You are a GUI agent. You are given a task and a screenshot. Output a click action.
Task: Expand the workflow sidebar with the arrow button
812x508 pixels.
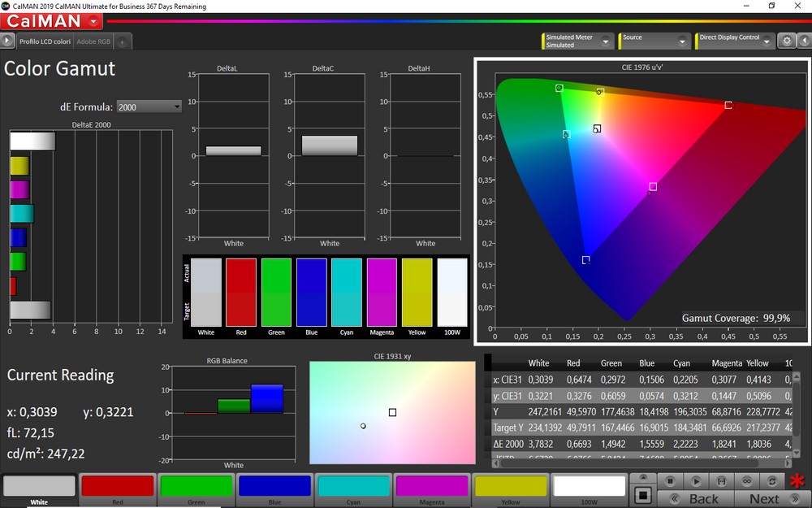[7, 41]
